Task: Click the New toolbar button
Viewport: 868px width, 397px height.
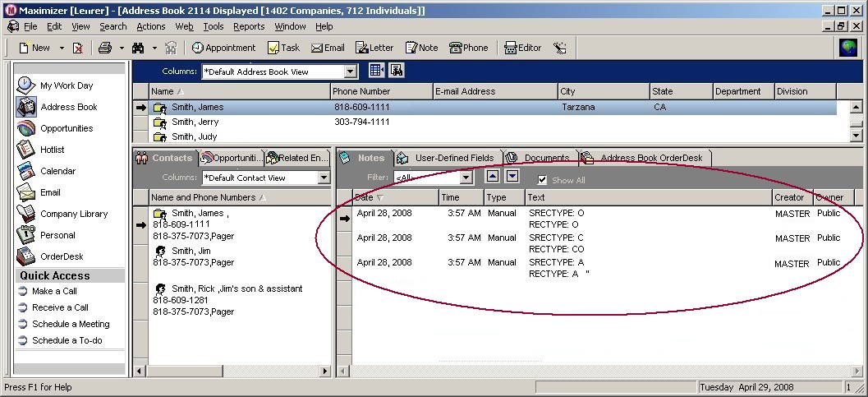Action: pos(34,48)
